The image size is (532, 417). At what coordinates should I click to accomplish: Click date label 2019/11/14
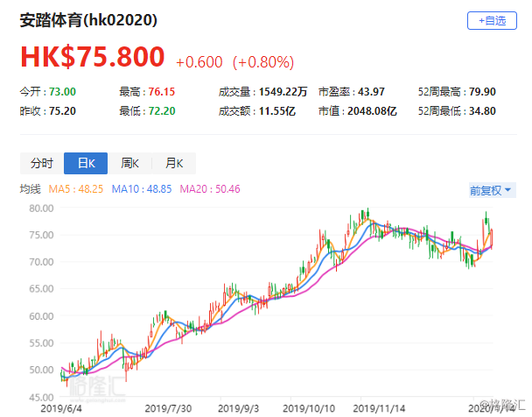(x=379, y=408)
